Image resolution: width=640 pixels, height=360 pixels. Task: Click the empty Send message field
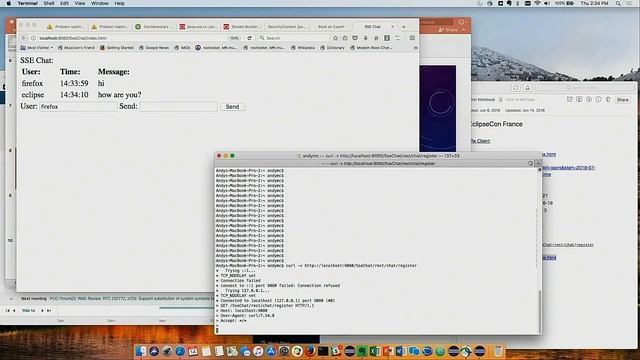point(178,107)
